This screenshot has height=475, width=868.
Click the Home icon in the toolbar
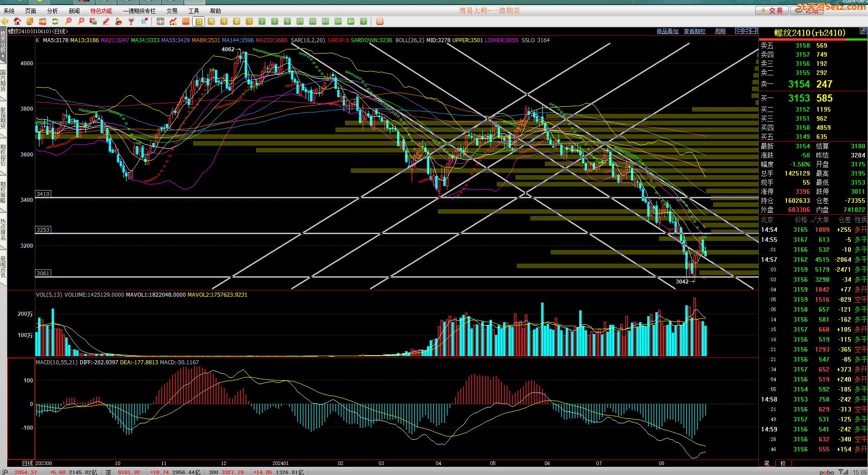click(17, 21)
